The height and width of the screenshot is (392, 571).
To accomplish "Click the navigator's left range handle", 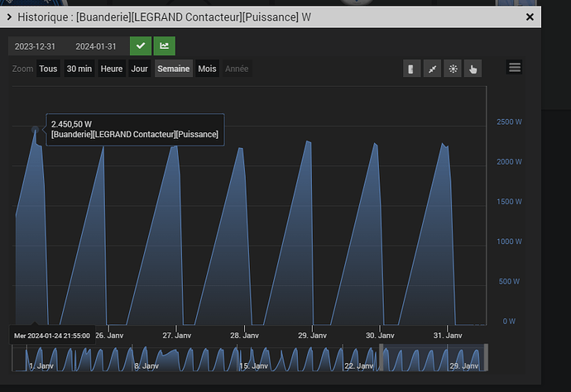I will click(381, 359).
